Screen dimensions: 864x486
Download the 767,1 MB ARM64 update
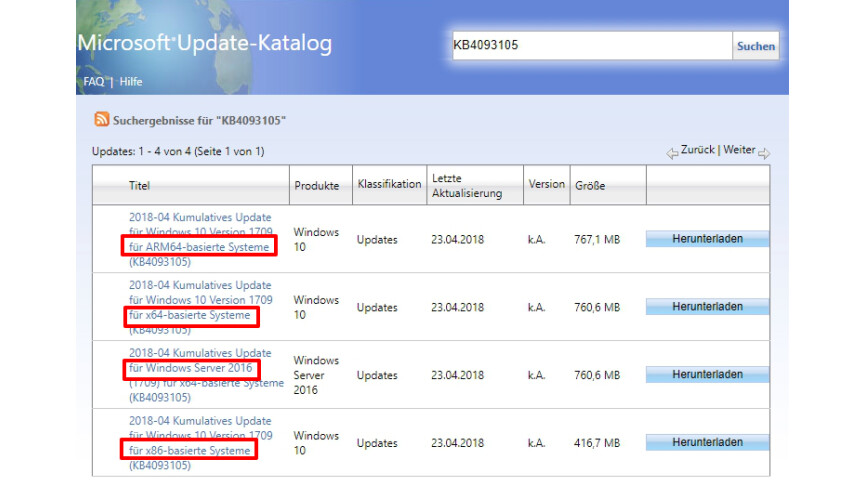[x=708, y=239]
